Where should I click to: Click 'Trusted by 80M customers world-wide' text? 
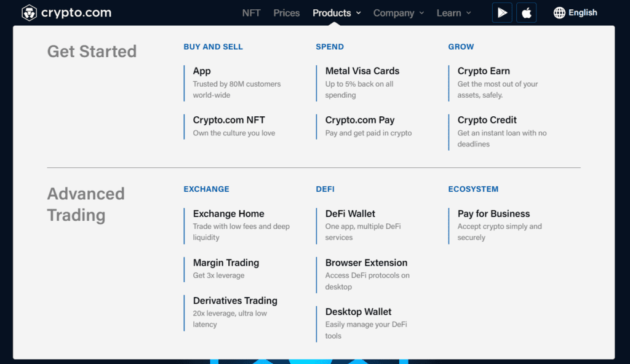click(237, 90)
